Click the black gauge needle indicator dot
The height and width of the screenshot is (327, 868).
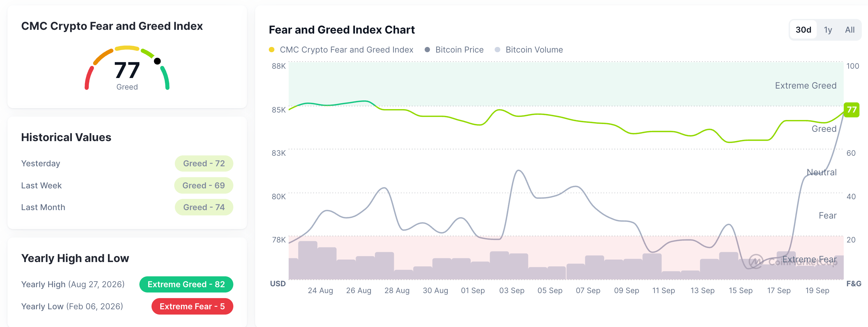point(157,61)
